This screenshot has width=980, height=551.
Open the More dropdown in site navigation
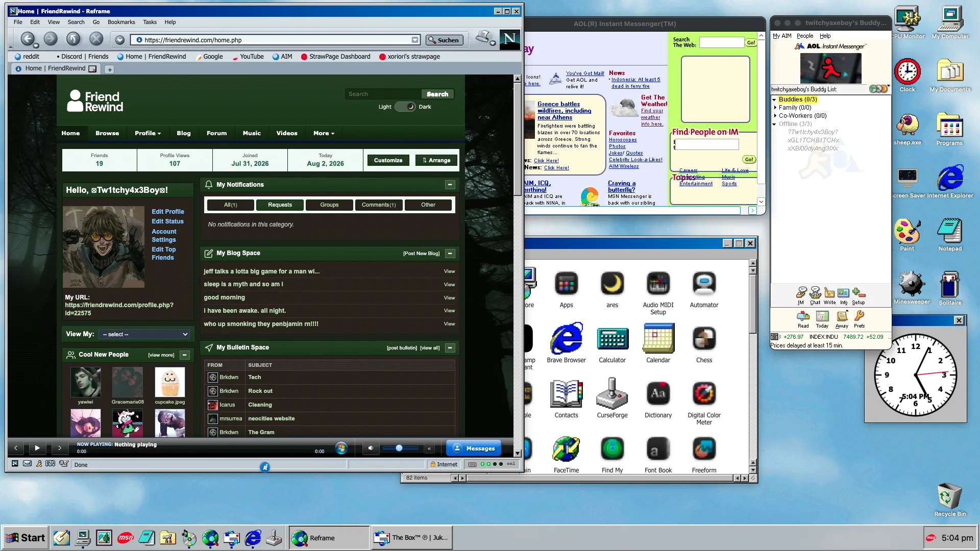(x=324, y=133)
